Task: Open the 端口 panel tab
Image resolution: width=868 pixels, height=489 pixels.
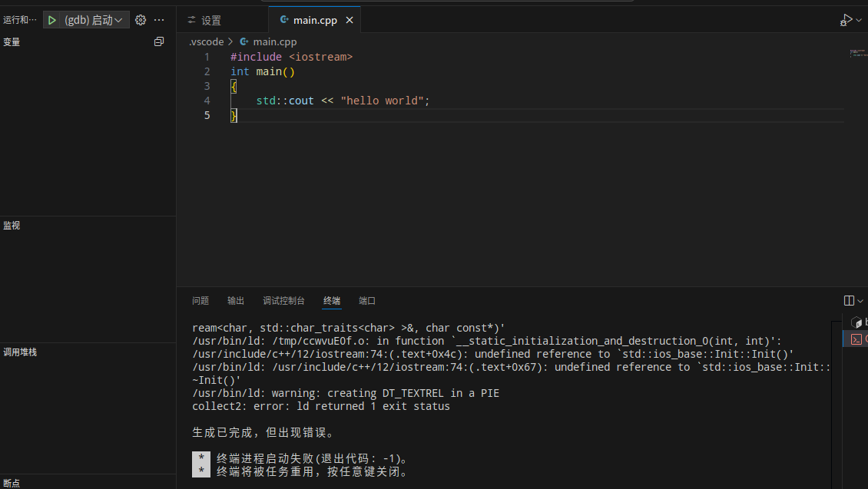Action: (367, 300)
